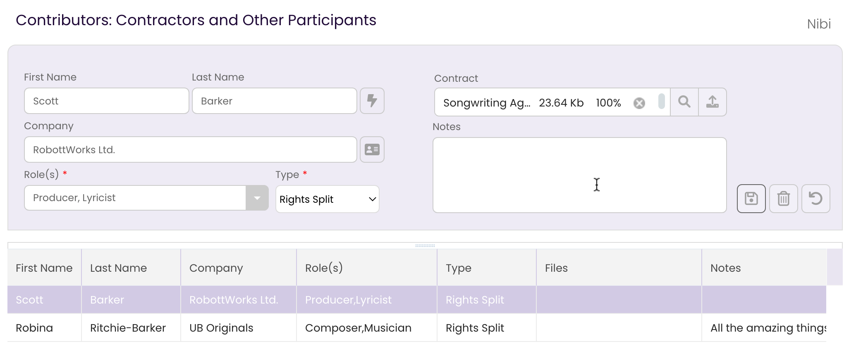868x363 pixels.
Task: Click the Composer,Musician roles cell
Action: 367,328
